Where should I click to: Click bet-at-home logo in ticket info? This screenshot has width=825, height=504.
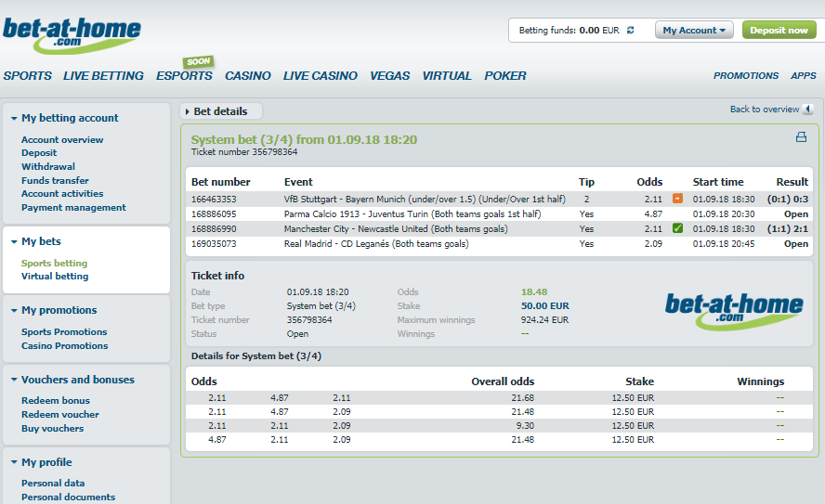click(x=734, y=311)
